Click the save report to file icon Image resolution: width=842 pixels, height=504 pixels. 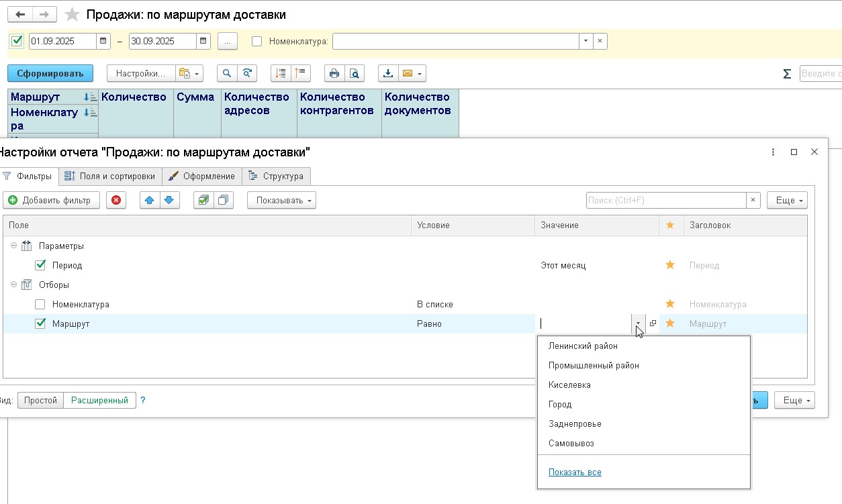coord(388,73)
